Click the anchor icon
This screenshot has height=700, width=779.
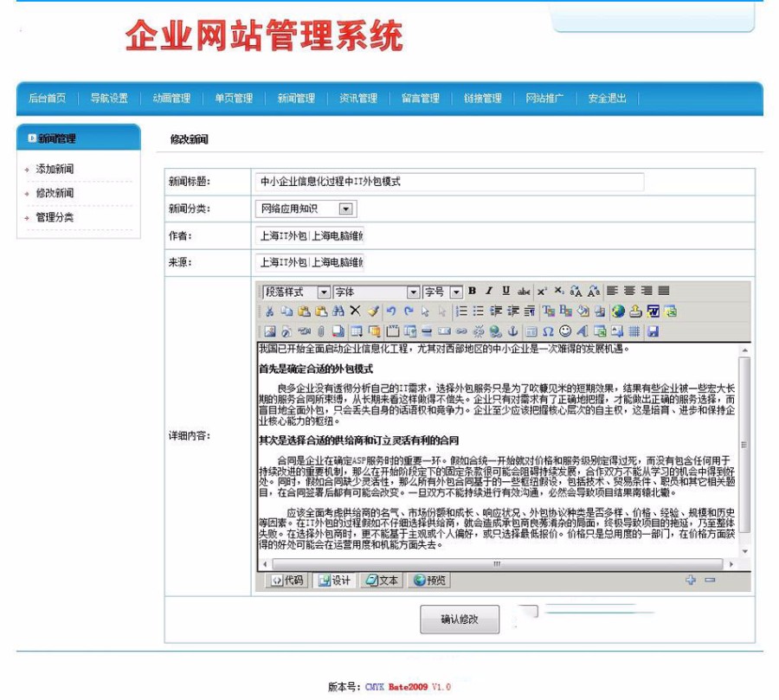[512, 331]
